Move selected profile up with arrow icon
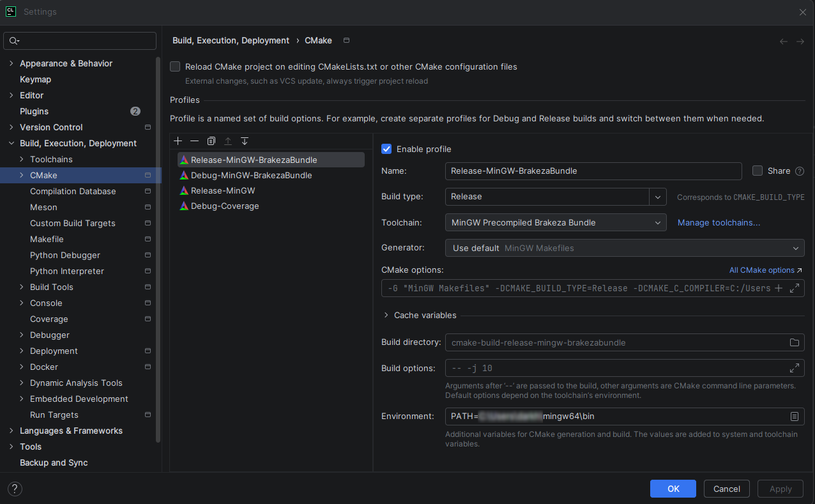The width and height of the screenshot is (815, 504). pos(228,141)
